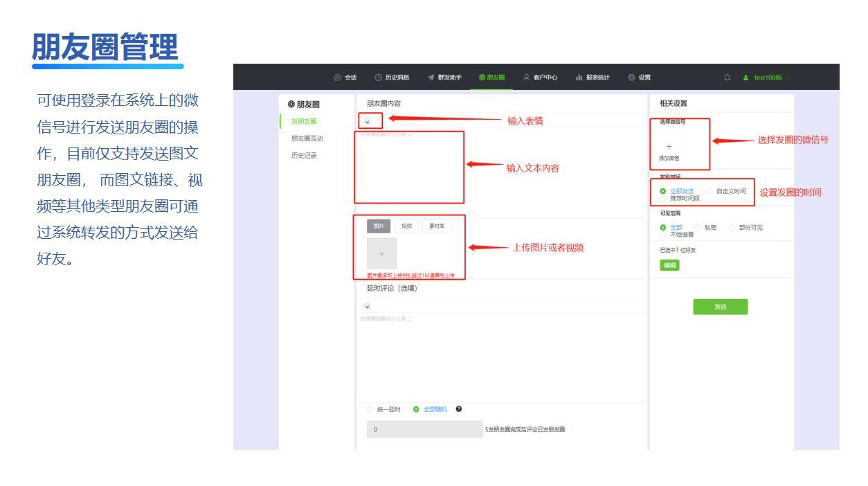Click the green 发送 send button
The width and height of the screenshot is (868, 486).
click(721, 306)
